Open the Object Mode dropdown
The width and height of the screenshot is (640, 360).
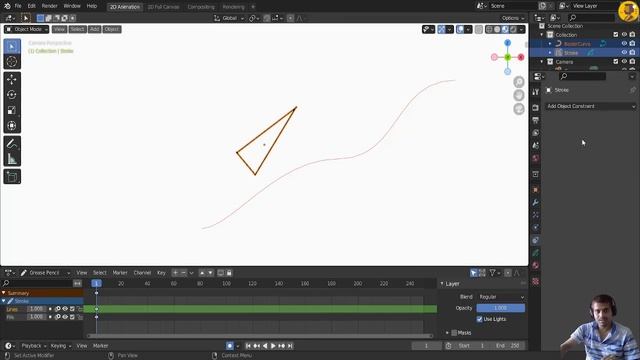pos(27,29)
